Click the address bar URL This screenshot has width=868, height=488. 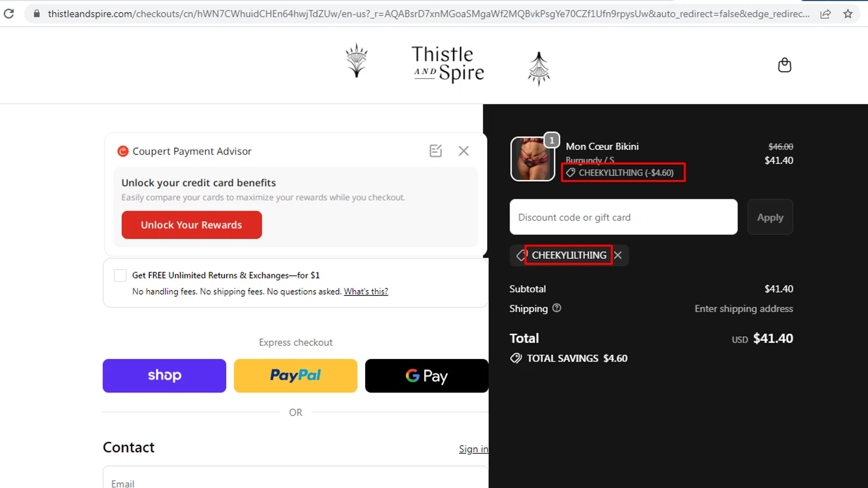point(428,14)
